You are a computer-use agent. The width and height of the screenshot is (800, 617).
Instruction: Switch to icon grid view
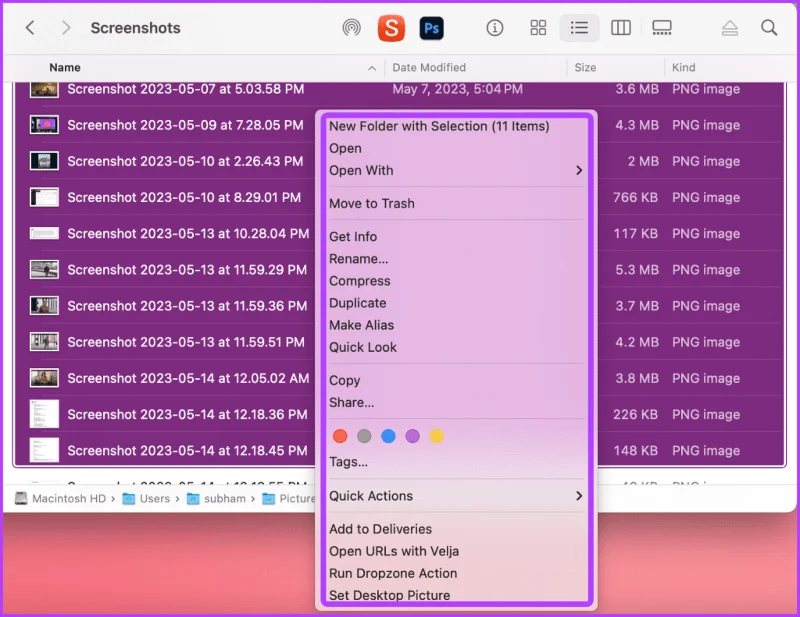[x=538, y=28]
